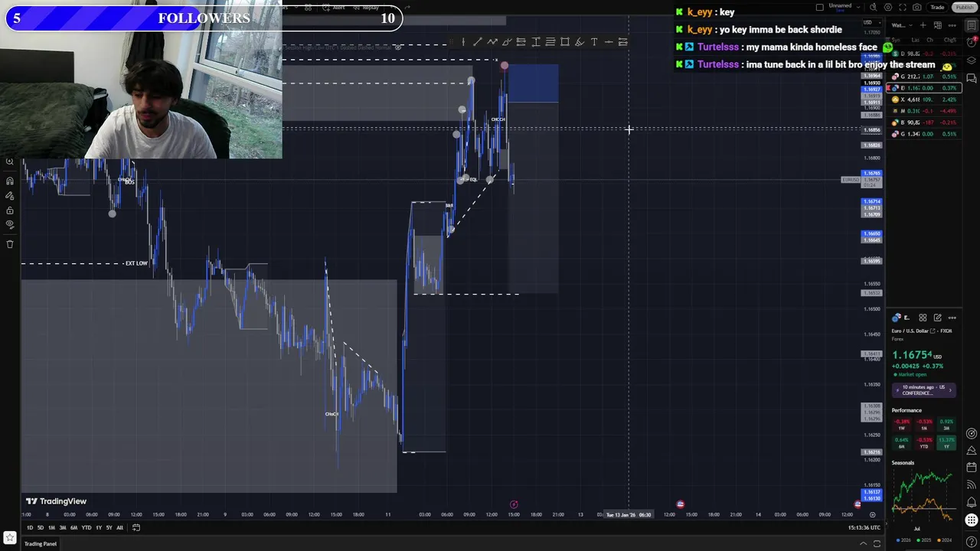
Task: Toggle lock all drawings padlock icon
Action: [10, 210]
